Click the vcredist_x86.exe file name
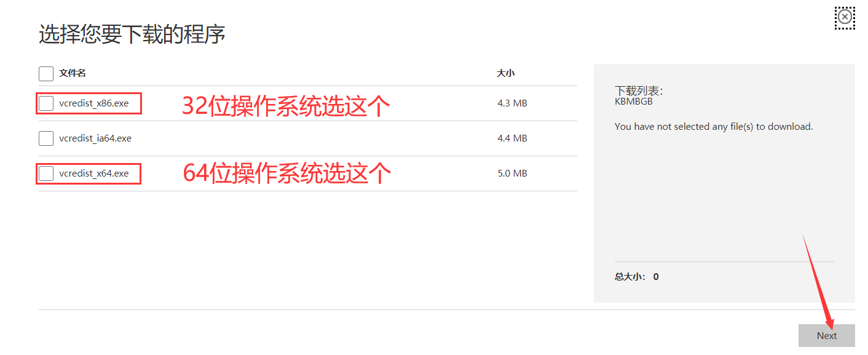The width and height of the screenshot is (868, 355). (x=94, y=103)
